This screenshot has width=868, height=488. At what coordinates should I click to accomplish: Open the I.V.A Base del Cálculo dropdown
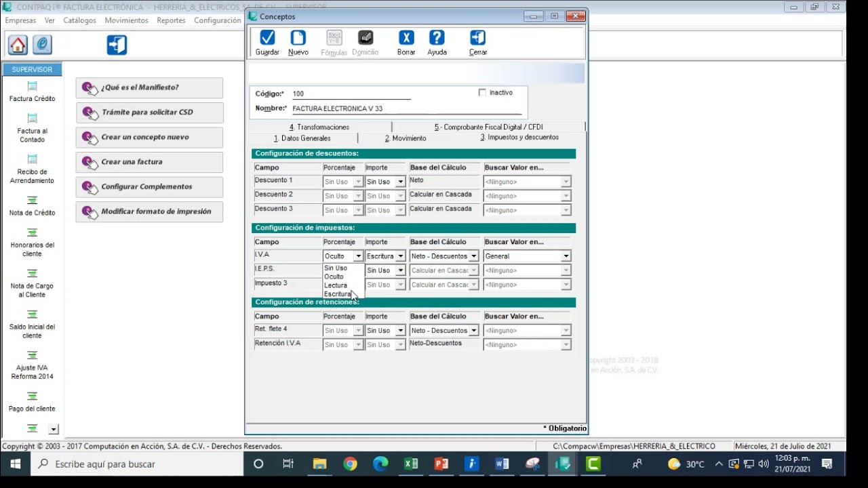473,256
